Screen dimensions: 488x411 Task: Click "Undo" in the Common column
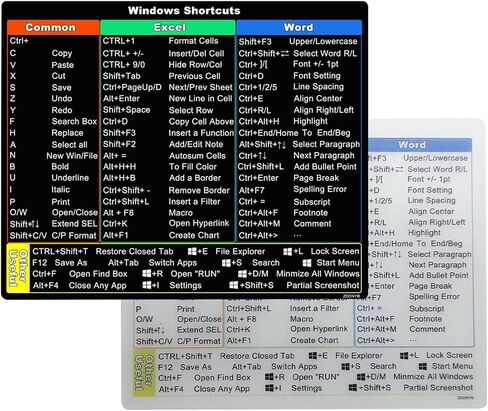click(62, 99)
